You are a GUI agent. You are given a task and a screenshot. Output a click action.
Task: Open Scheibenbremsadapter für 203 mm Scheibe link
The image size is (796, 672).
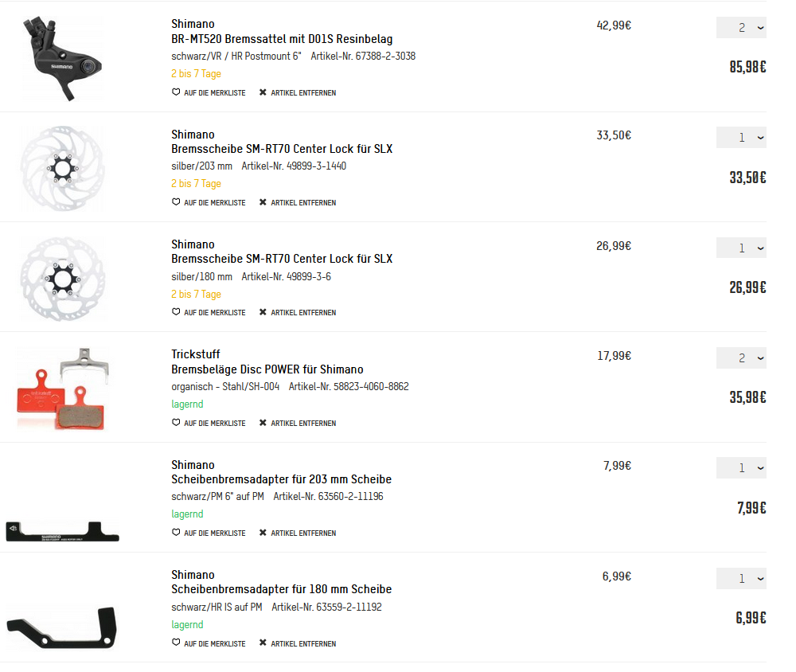281,479
